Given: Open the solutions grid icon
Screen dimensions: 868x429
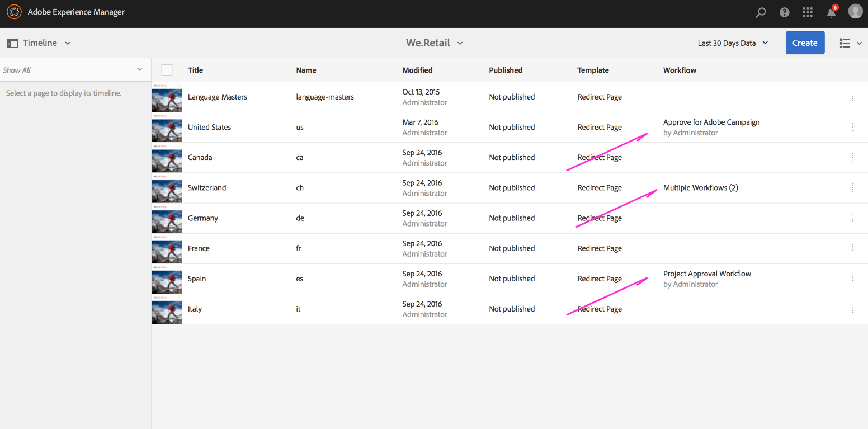Looking at the screenshot, I should [808, 12].
